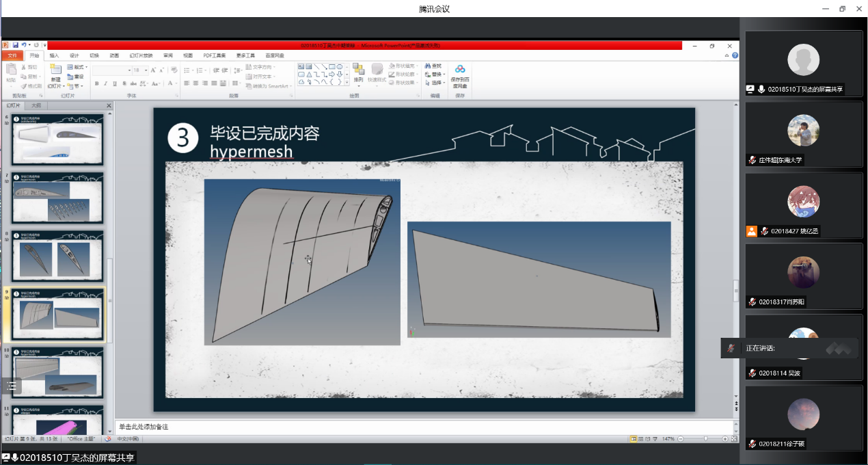Click the Save icon in quick access toolbar

[15, 45]
